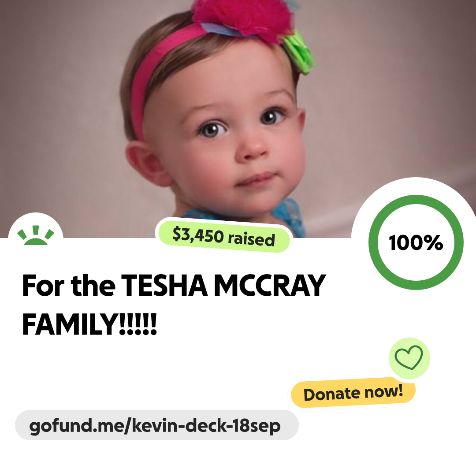This screenshot has height=476, width=476.
Task: Click the word "Donate" on the yellow button
Action: coord(332,394)
